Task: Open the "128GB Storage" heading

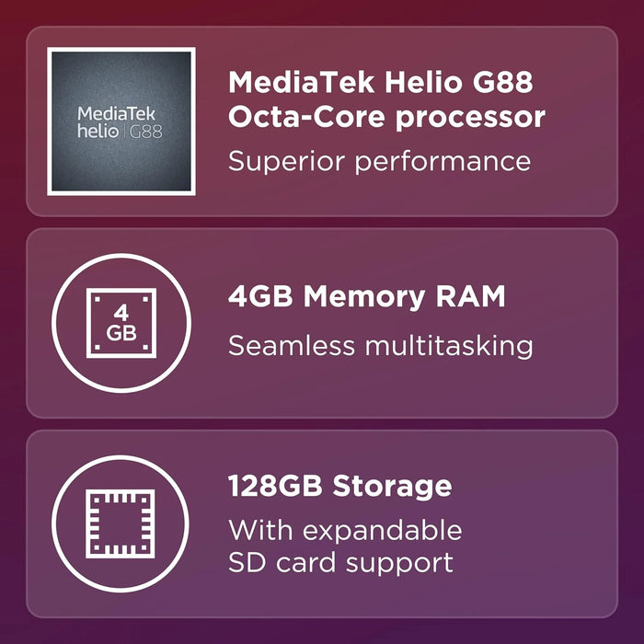Action: [339, 486]
